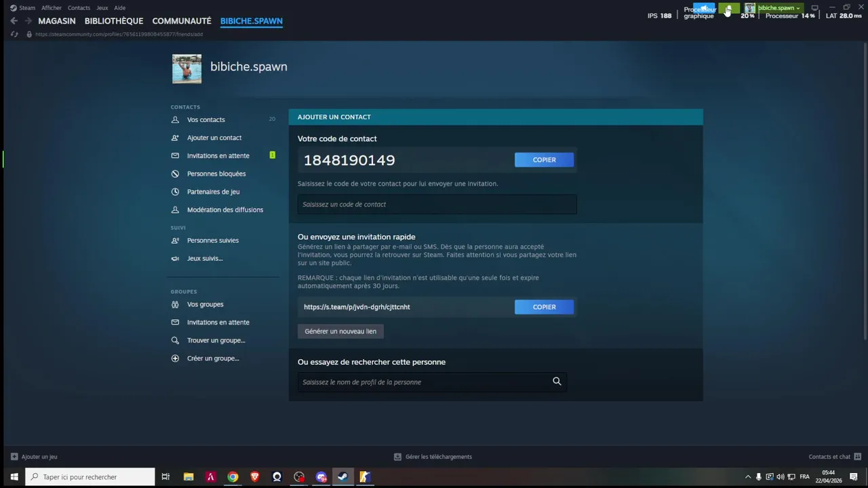Select Ajouter un contact in the sidebar
This screenshot has height=488, width=868.
click(214, 138)
